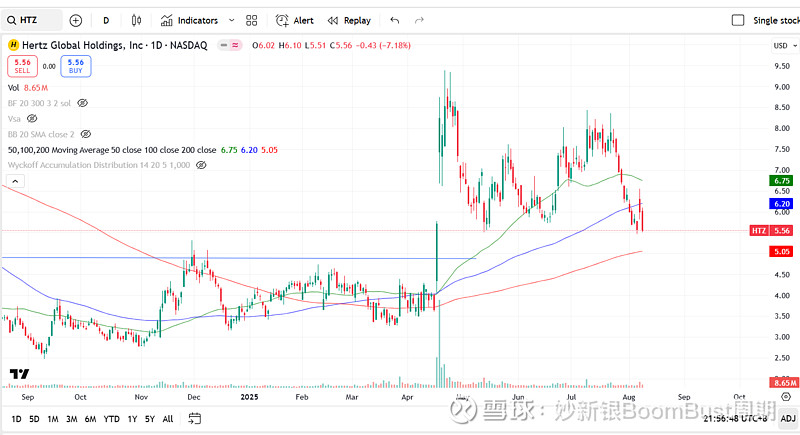Image resolution: width=800 pixels, height=435 pixels.
Task: Click the Hertz yellow logo icon
Action: 13,45
